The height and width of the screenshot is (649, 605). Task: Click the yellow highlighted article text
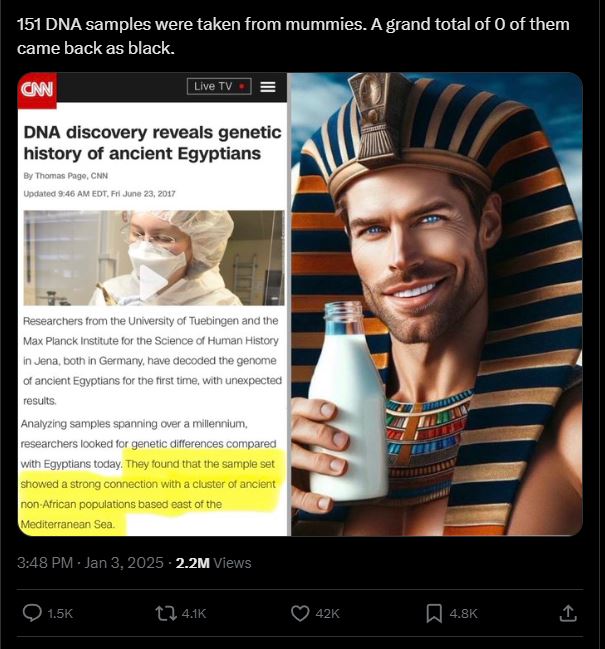(148, 493)
